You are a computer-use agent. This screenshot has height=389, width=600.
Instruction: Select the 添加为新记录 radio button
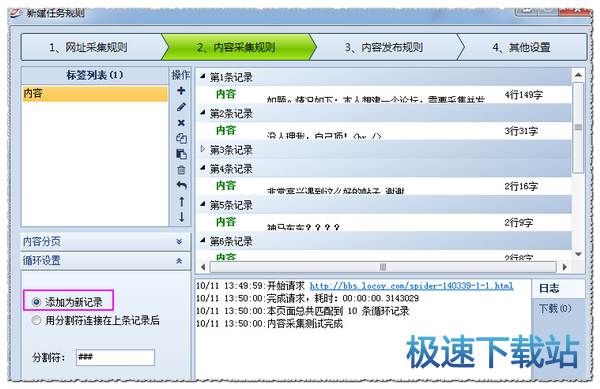pyautogui.click(x=36, y=302)
